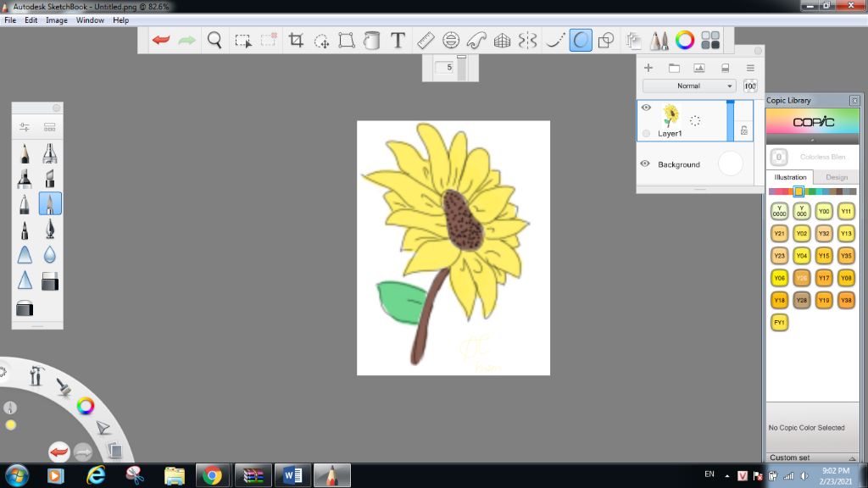
Task: Click the brush size field showing 5
Action: [444, 68]
